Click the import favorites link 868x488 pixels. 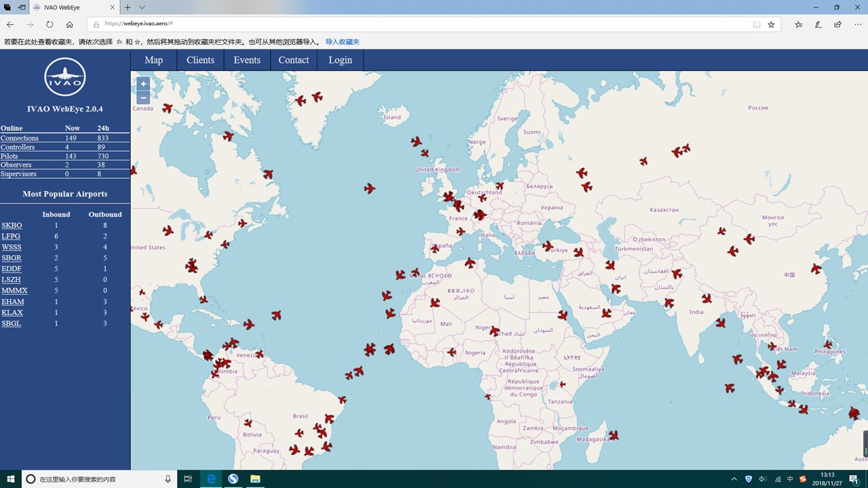tap(342, 42)
